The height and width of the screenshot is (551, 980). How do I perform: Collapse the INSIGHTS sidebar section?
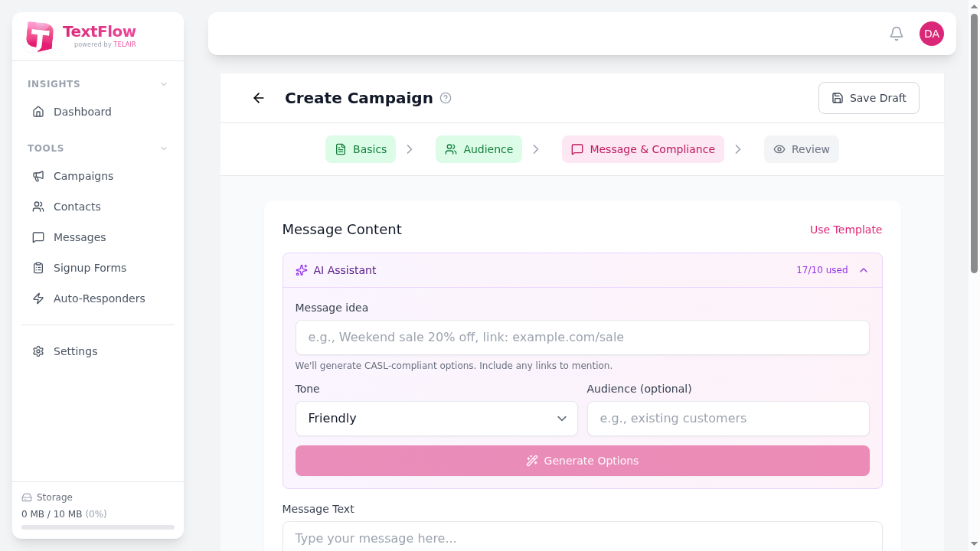[163, 84]
